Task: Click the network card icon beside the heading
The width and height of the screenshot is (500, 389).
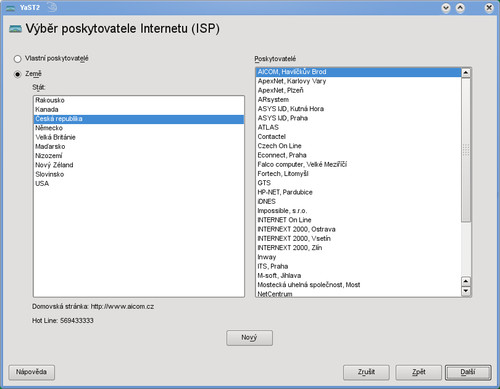Action: [15, 29]
